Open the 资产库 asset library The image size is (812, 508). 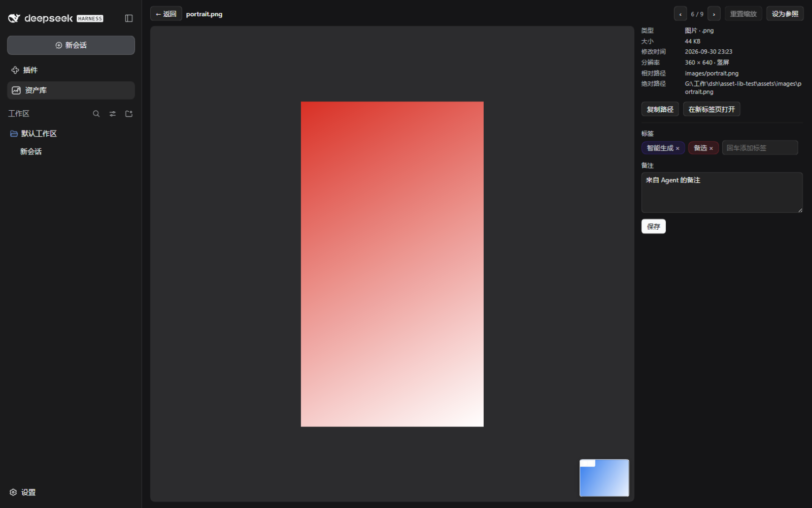pyautogui.click(x=71, y=90)
